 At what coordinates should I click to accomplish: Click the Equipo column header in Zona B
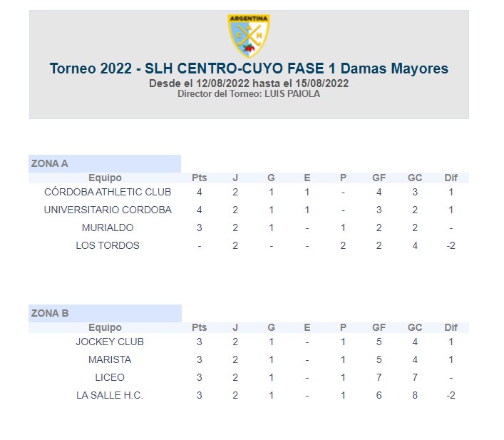pos(105,327)
